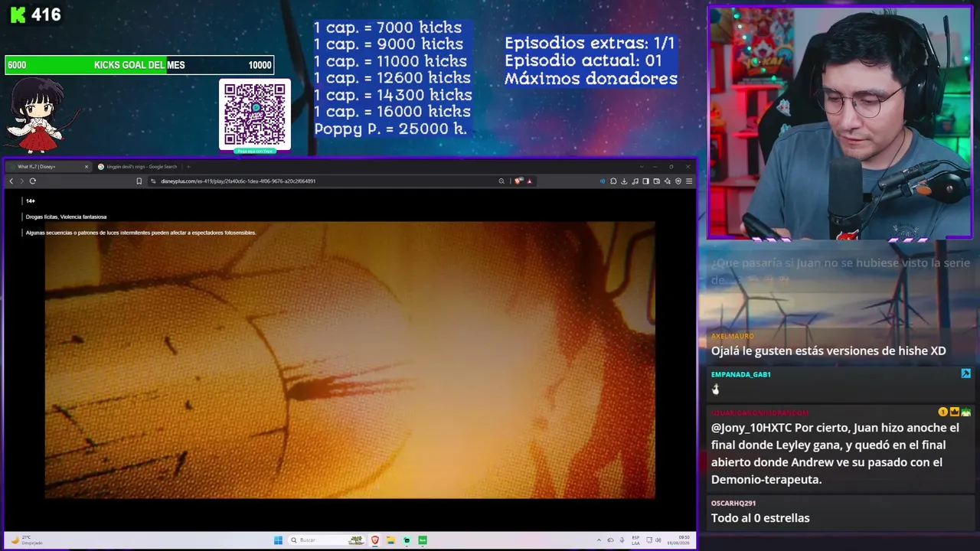Screen dimensions: 980x551
Task: Open Brave browser from the taskbar
Action: 375,540
